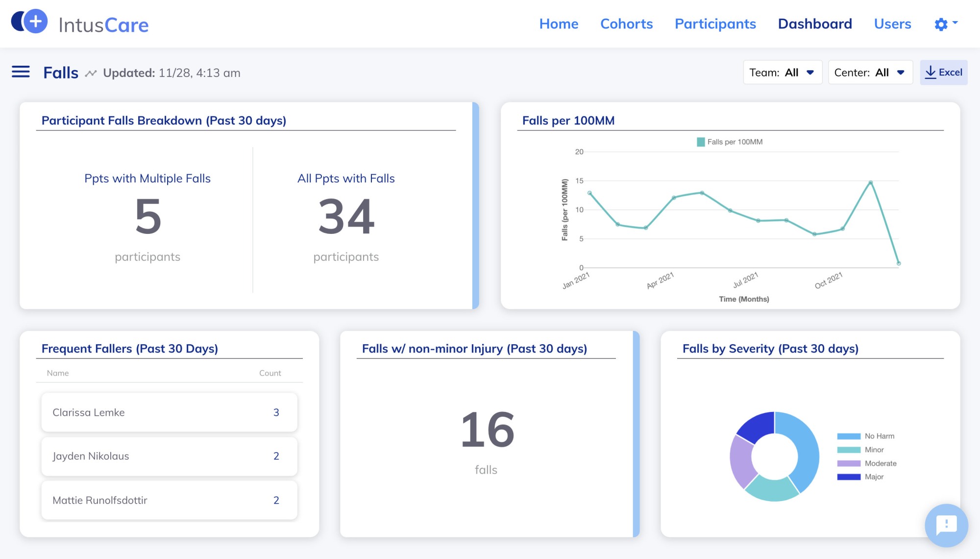The width and height of the screenshot is (980, 559).
Task: Click the Participants navigation link
Action: pyautogui.click(x=715, y=23)
